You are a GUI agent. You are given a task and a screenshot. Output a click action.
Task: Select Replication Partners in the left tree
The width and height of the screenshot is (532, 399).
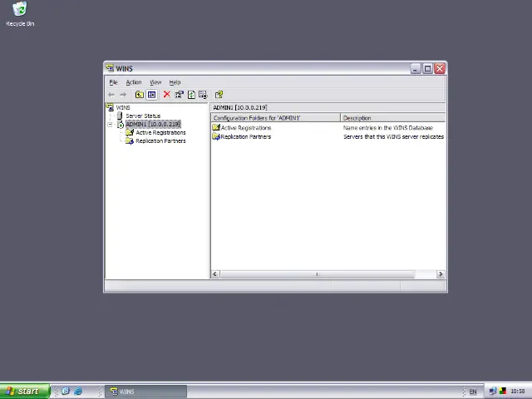160,140
